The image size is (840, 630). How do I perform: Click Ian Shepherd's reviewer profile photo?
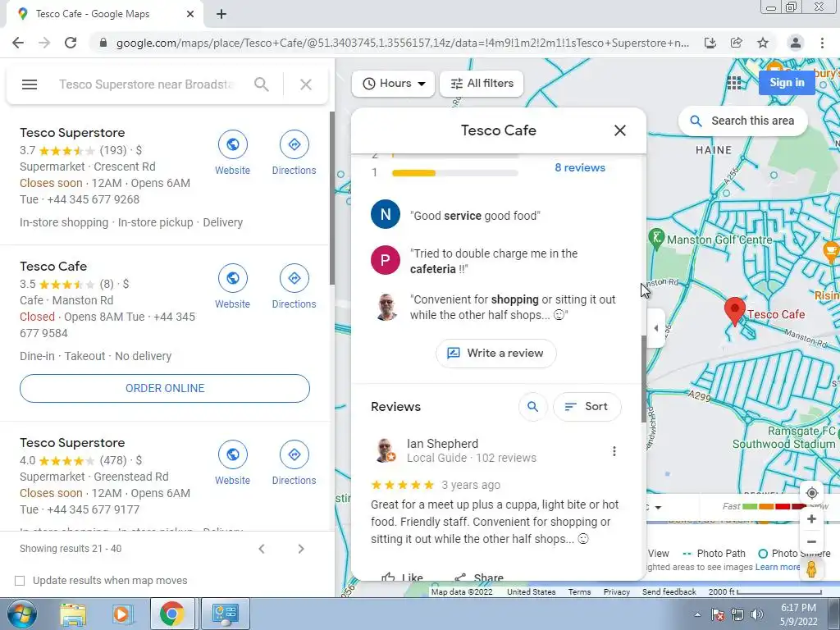(x=384, y=450)
